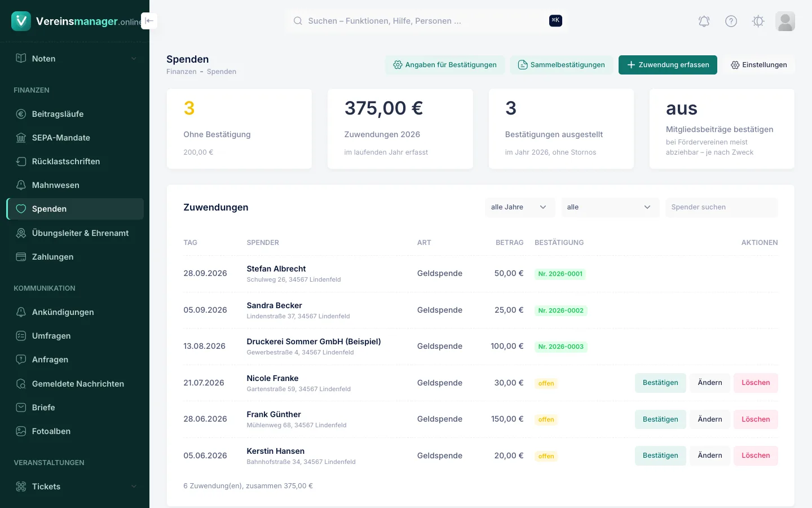Click Ändern for Frank Günther's donation
Screen dimensions: 812x508
coord(710,419)
